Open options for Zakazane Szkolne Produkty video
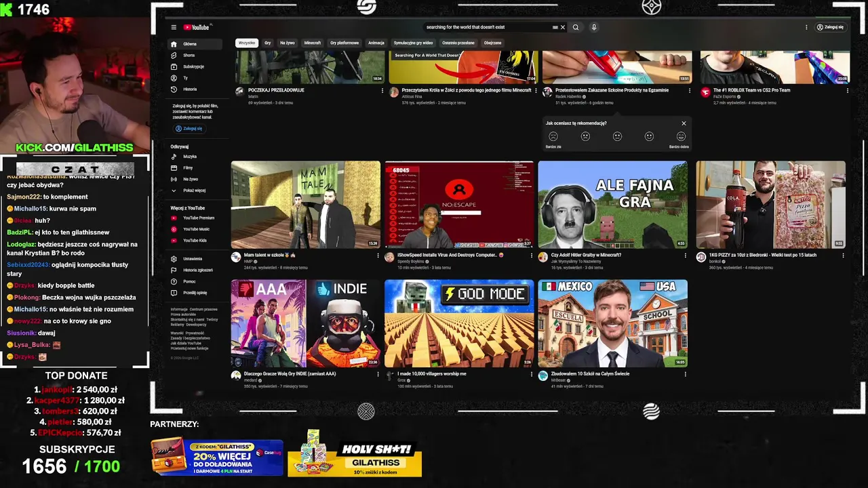Image resolution: width=868 pixels, height=488 pixels. tap(689, 91)
